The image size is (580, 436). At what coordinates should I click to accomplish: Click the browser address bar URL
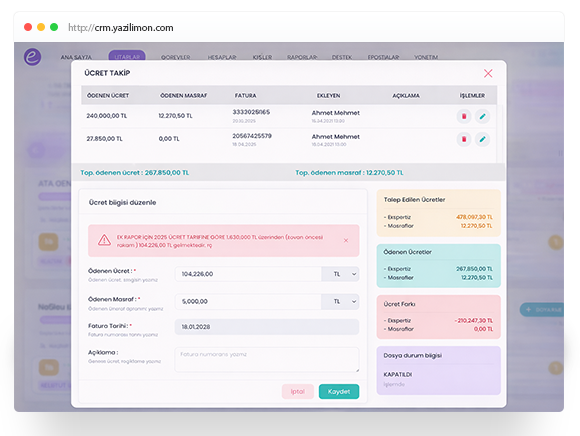point(121,28)
